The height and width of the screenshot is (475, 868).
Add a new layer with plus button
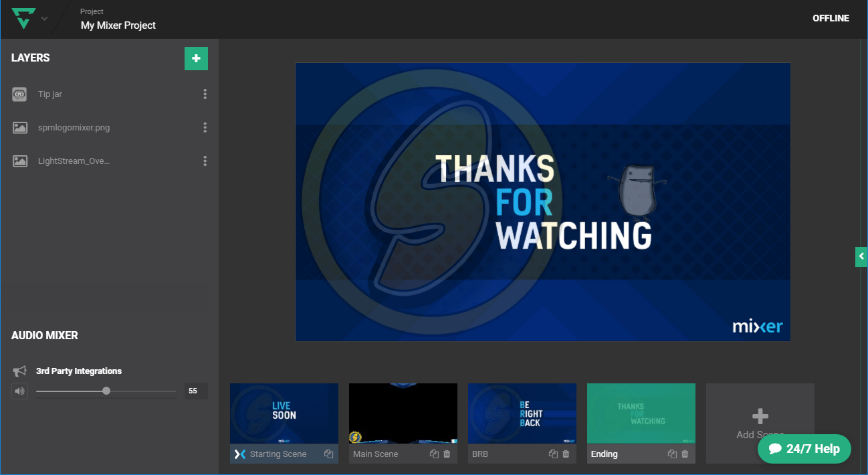196,59
